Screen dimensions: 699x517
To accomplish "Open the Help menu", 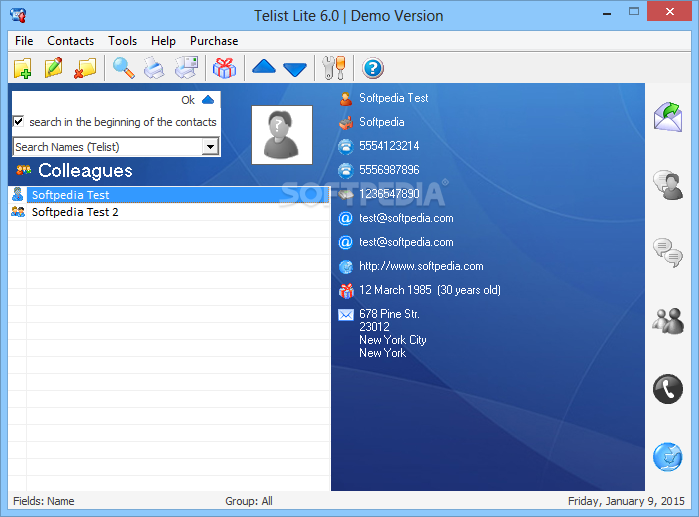I will click(x=163, y=41).
